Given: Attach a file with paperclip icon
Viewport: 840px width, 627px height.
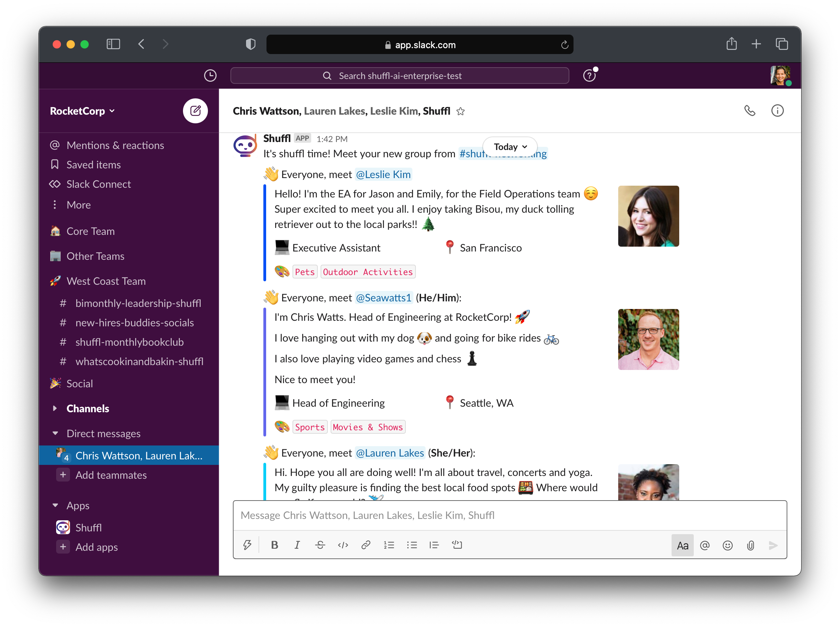Looking at the screenshot, I should [x=750, y=545].
